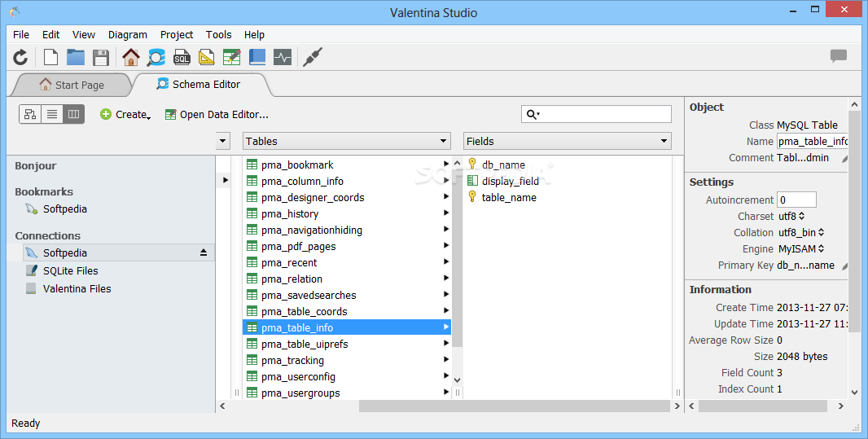868x439 pixels.
Task: Switch to tree view mode
Action: click(x=30, y=114)
